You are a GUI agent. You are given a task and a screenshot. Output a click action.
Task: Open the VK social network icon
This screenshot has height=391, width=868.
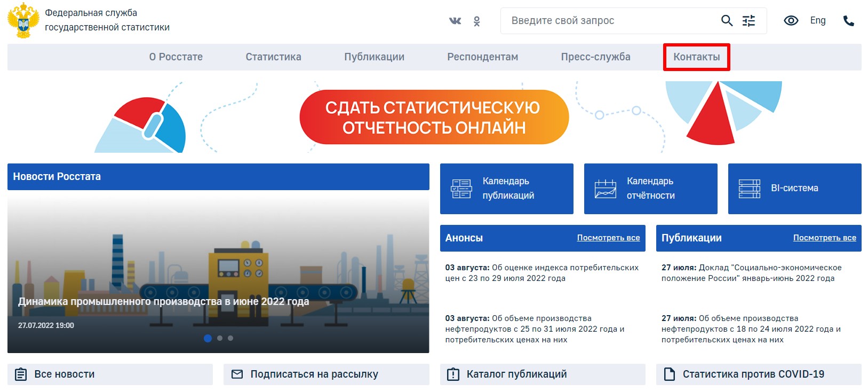point(455,21)
